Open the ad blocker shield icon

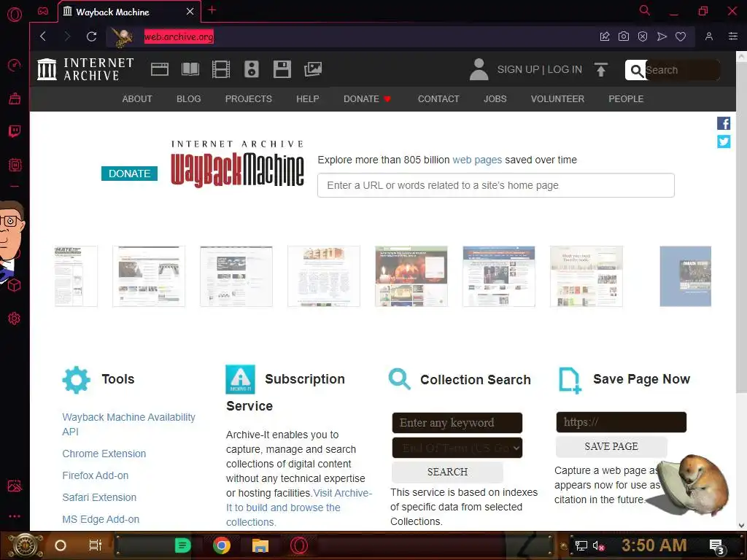pyautogui.click(x=642, y=36)
